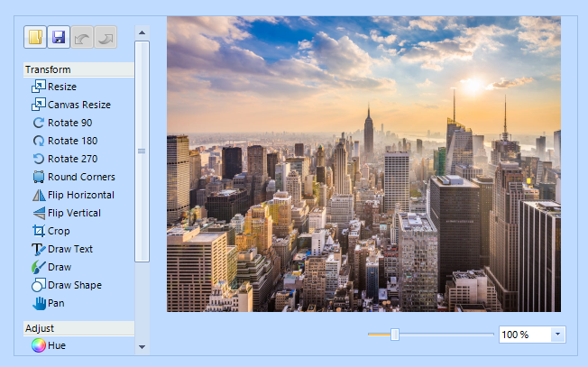Pick the Draw Shape icon
The image size is (588, 367).
pos(39,285)
